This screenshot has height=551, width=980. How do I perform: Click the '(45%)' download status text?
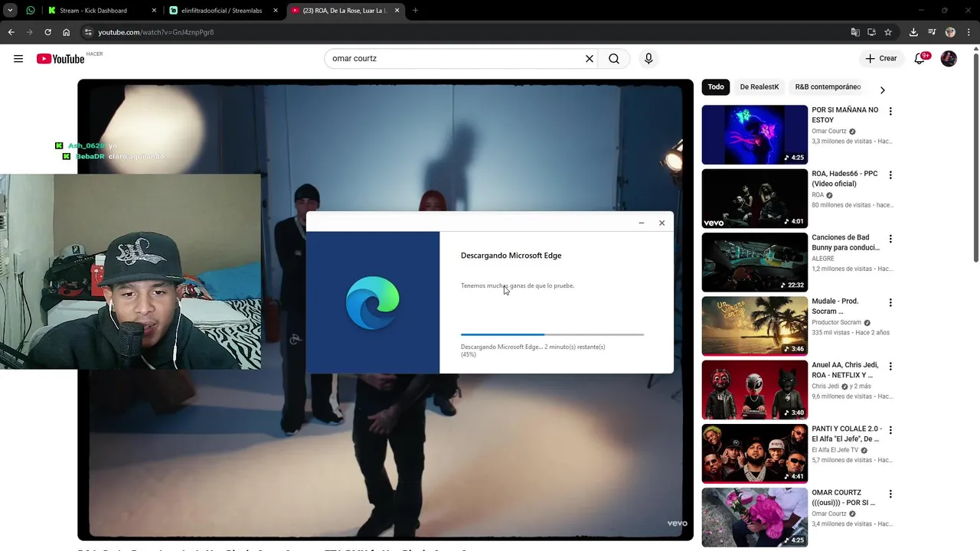coord(469,354)
